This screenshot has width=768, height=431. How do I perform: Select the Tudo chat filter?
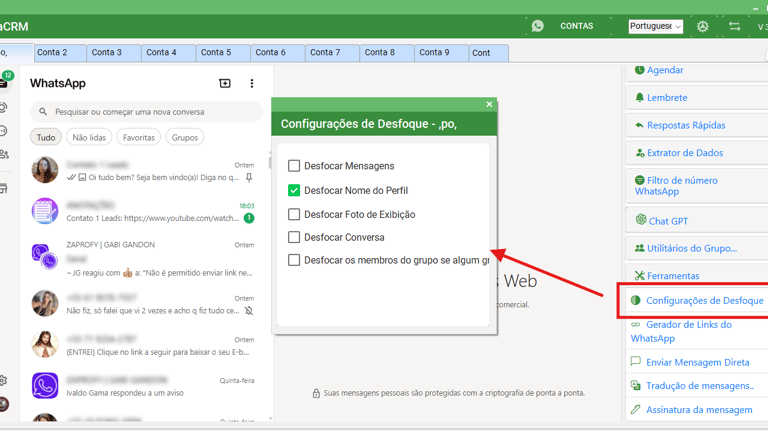click(x=46, y=138)
